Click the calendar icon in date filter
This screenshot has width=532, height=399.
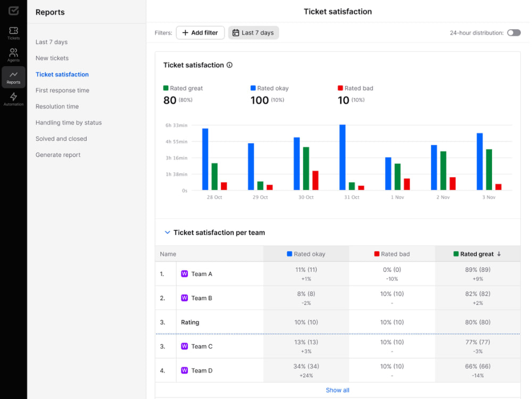tap(236, 32)
